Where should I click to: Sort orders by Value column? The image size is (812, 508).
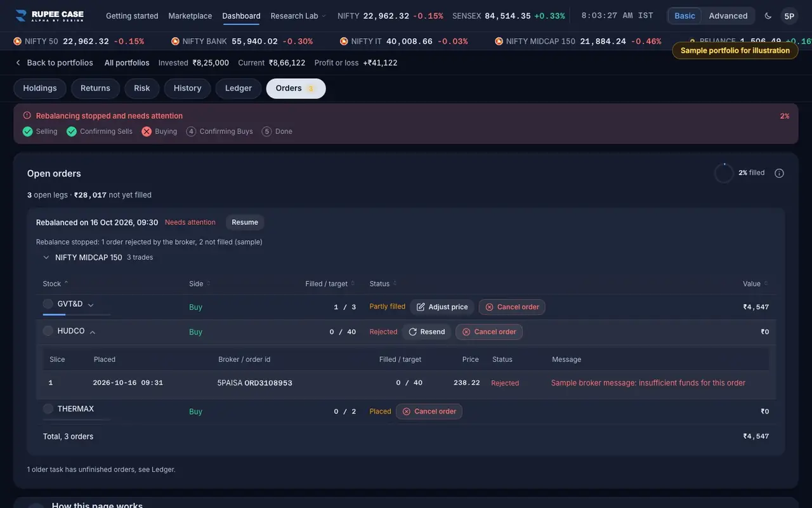pos(755,284)
